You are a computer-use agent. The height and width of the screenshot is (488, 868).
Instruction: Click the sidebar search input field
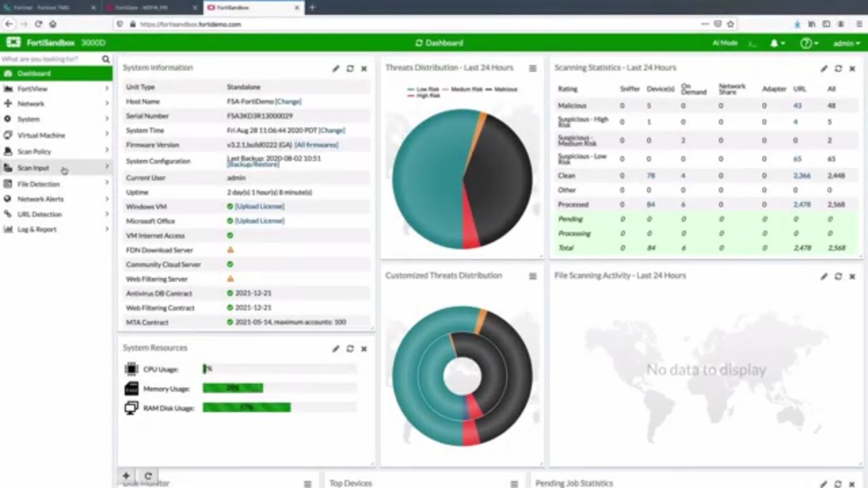pyautogui.click(x=50, y=59)
